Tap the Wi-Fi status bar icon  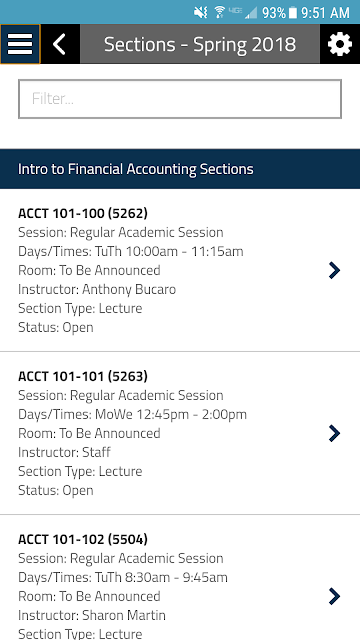click(x=220, y=12)
